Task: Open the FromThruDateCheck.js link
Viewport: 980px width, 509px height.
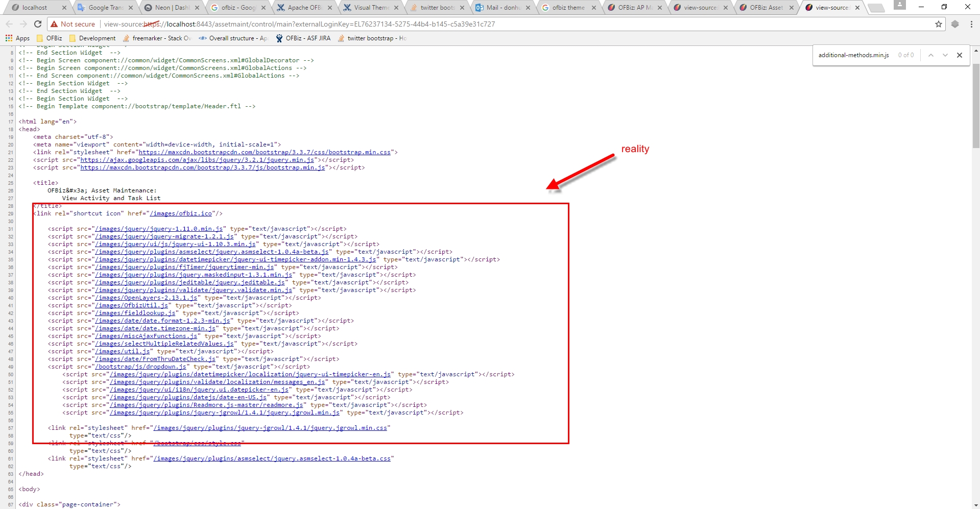Action: 155,359
